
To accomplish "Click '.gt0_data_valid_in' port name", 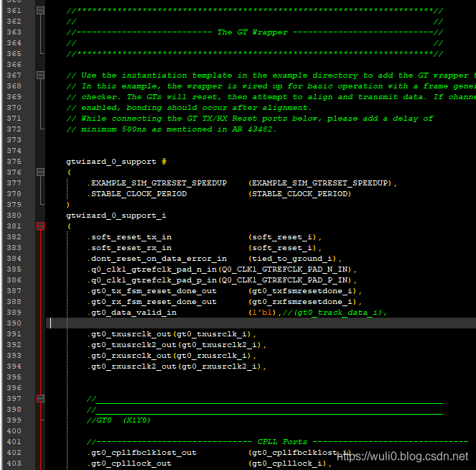I will point(132,313).
